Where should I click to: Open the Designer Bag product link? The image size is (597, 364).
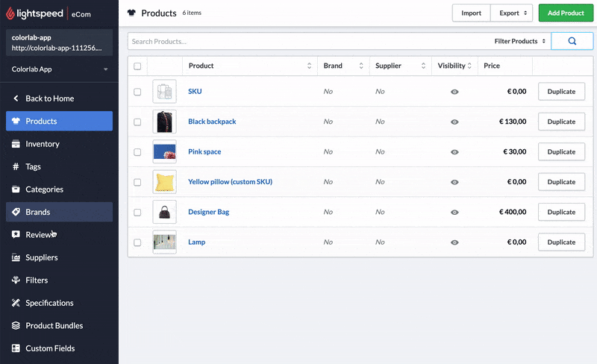pyautogui.click(x=209, y=212)
